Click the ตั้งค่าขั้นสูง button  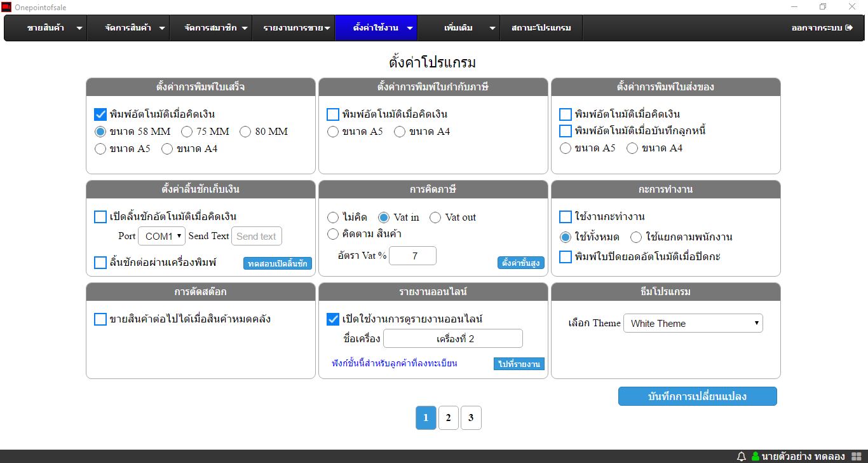[x=521, y=263]
